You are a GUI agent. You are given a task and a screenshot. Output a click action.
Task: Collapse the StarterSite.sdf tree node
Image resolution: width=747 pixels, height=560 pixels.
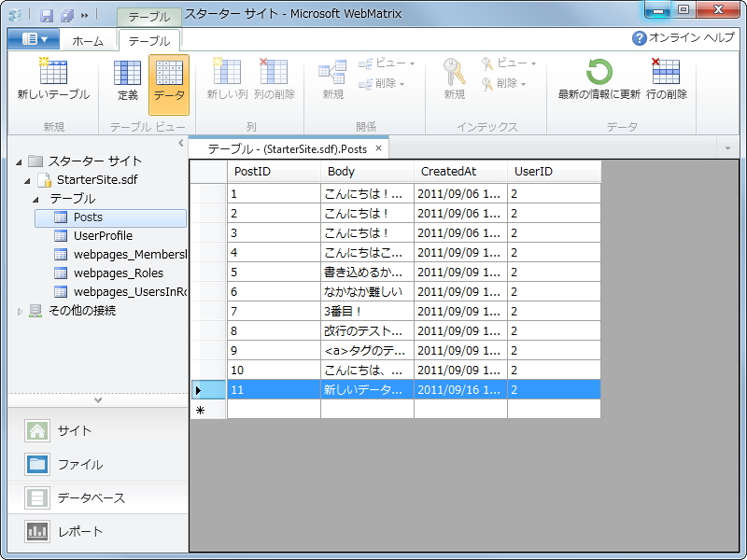[28, 180]
